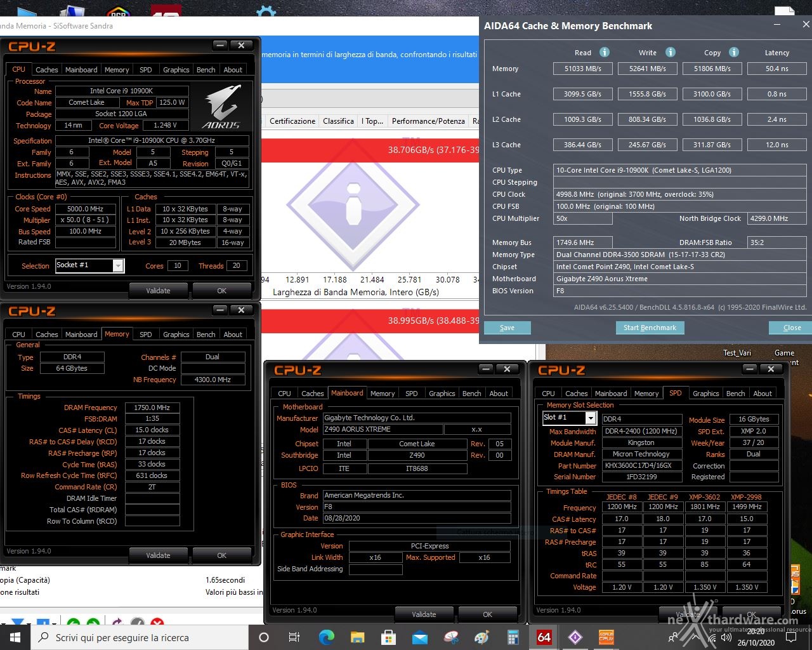Image resolution: width=812 pixels, height=650 pixels.
Task: Click the XMP-3602 timings column header
Action: 705,497
